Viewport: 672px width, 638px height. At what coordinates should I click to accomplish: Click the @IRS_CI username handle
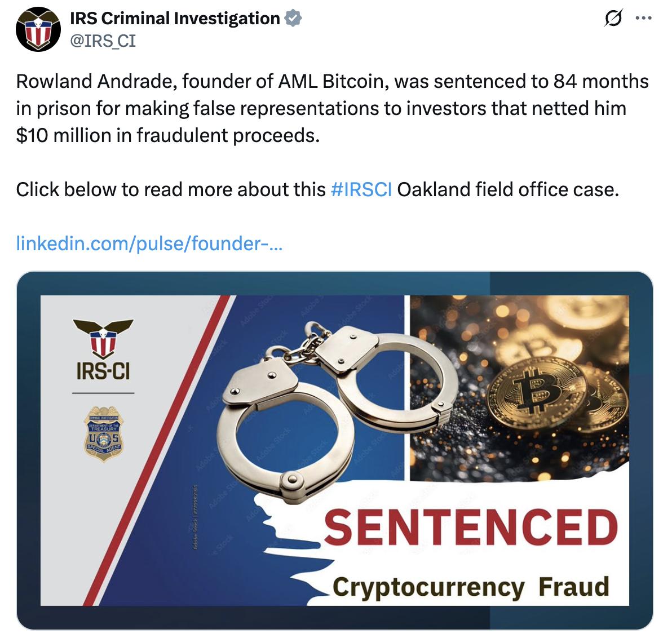[103, 39]
